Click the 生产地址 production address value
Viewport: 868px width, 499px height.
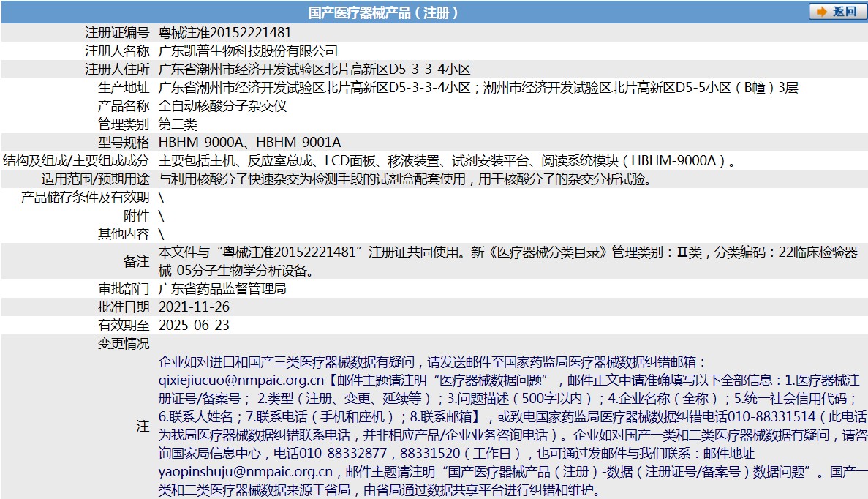(478, 88)
